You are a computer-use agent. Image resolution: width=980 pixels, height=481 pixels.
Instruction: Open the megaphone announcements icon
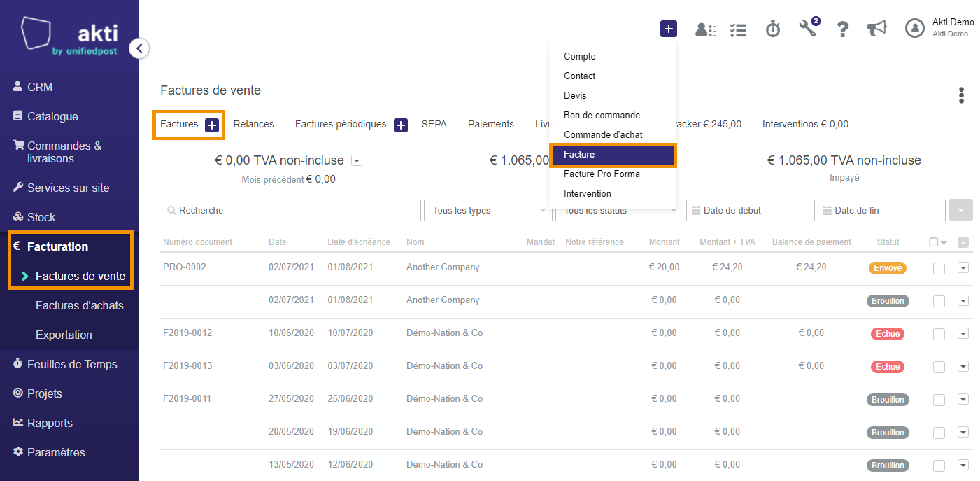[x=876, y=28]
